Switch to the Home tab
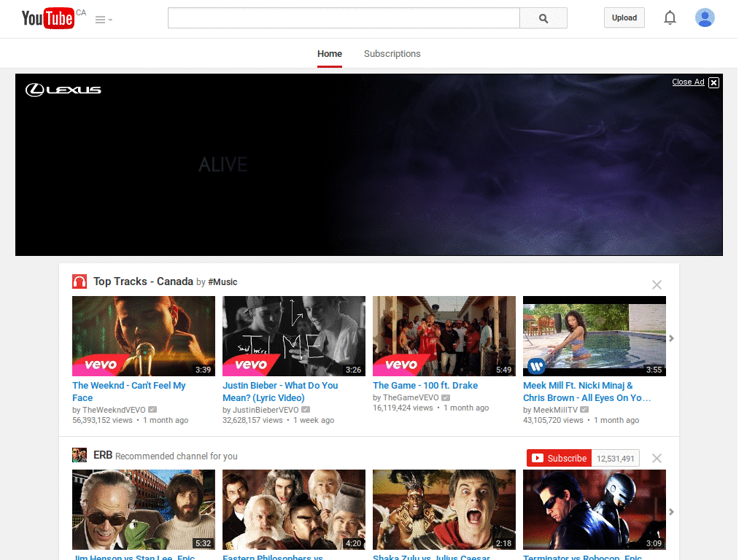The width and height of the screenshot is (747, 560). pyautogui.click(x=330, y=54)
